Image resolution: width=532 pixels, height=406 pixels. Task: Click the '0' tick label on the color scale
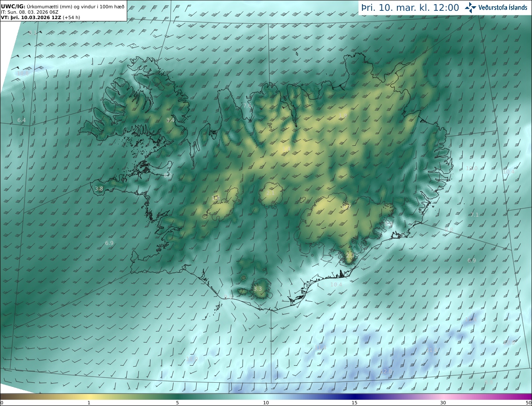(x=1, y=403)
